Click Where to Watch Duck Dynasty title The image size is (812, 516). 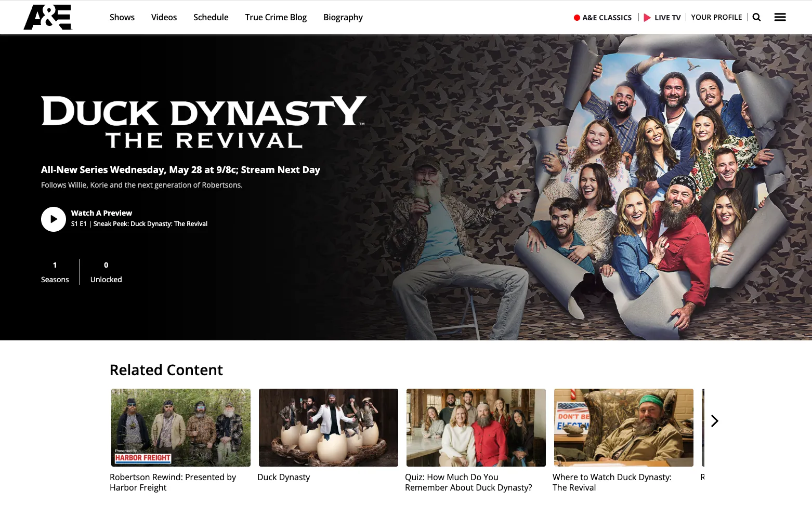click(x=612, y=482)
